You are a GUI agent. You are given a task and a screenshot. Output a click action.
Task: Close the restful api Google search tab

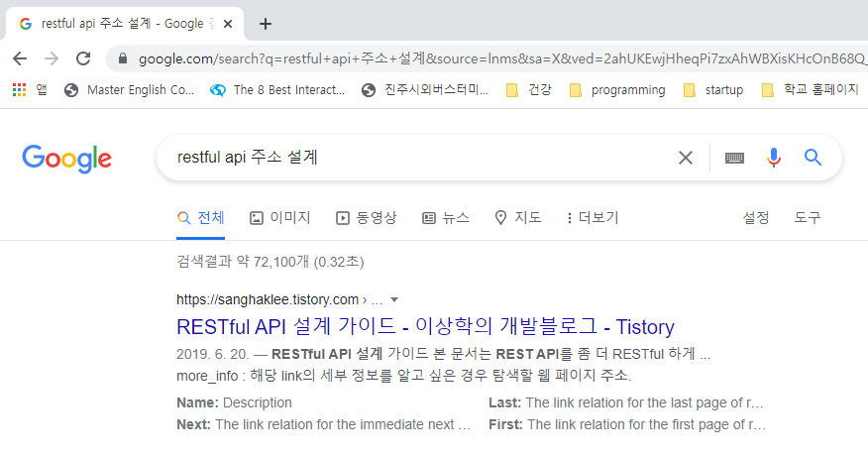tap(228, 24)
